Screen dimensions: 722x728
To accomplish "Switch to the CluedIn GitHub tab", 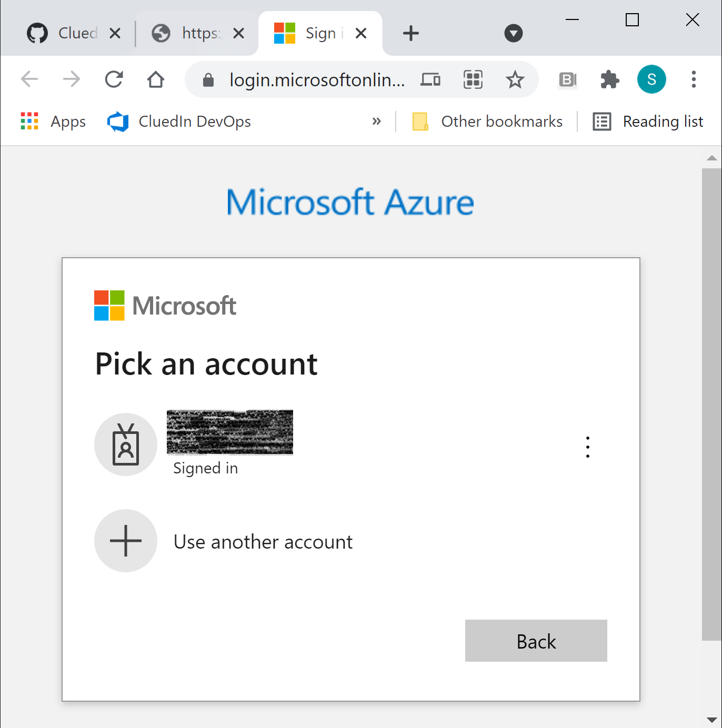I will point(74,33).
